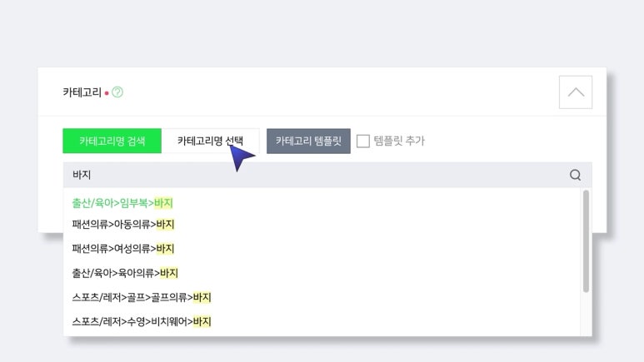Click the blank area of the 카테고리 header bar
Image resolution: width=644 pixels, height=362 pixels.
pyautogui.click(x=333, y=92)
